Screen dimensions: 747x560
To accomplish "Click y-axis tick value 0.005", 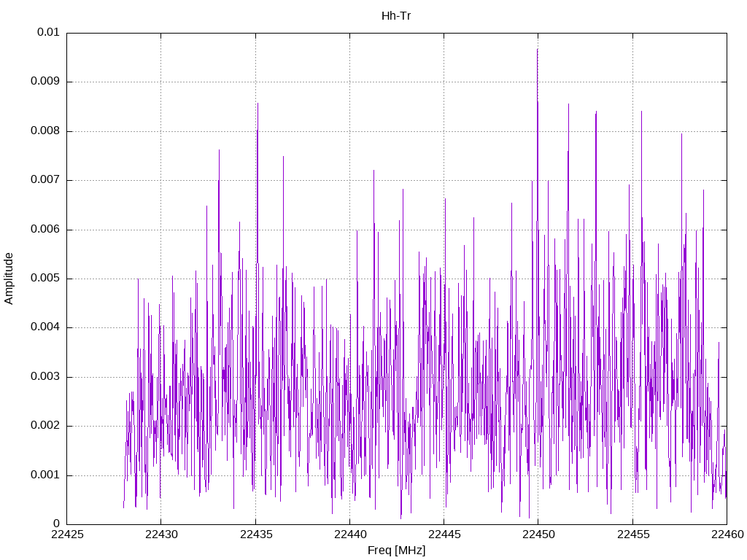I will tap(44, 278).
